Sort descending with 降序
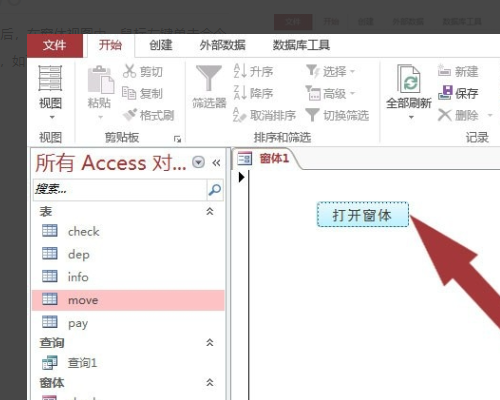The image size is (500, 400). point(253,93)
